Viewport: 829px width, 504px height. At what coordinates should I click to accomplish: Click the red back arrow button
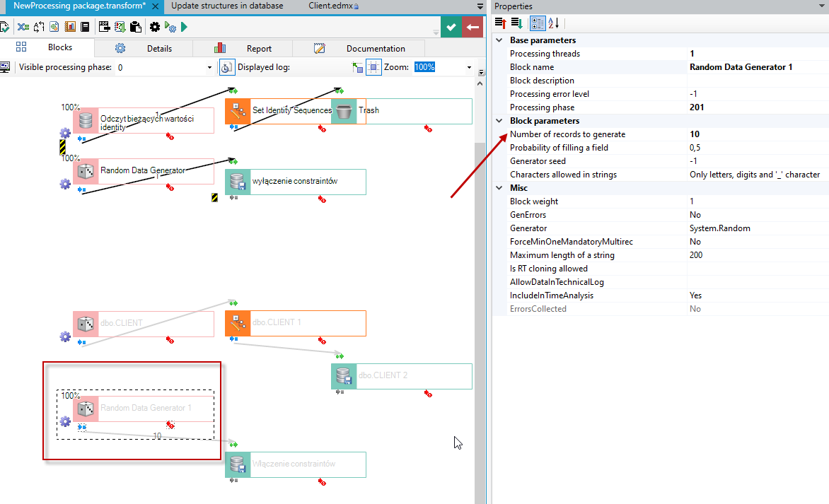tap(472, 27)
